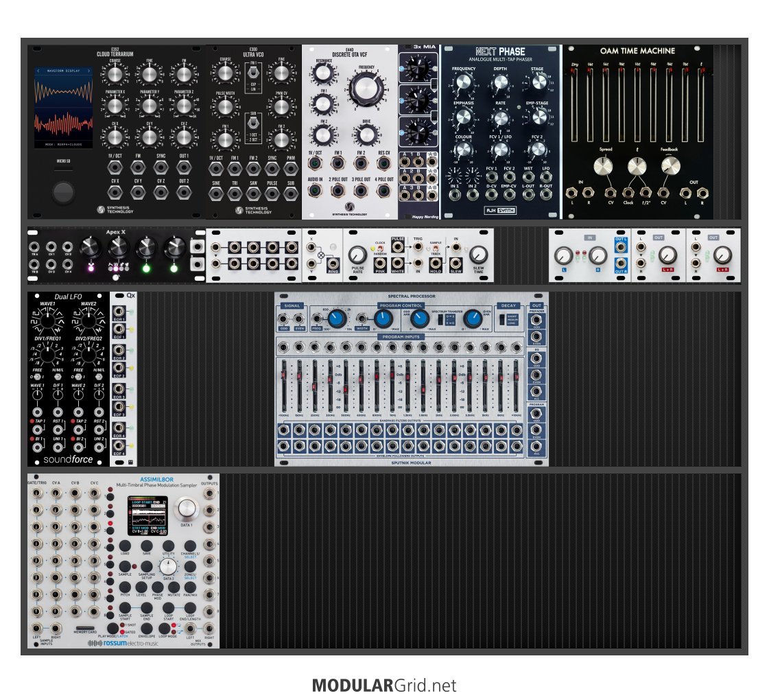Click the Cloud Terrarium waveform display right arrow
769x700 pixels.
88,71
